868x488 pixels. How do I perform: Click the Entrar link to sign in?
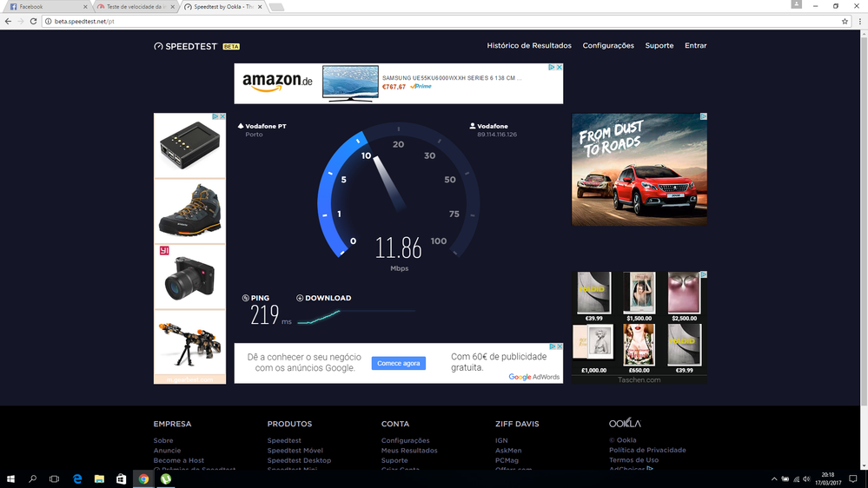click(695, 45)
